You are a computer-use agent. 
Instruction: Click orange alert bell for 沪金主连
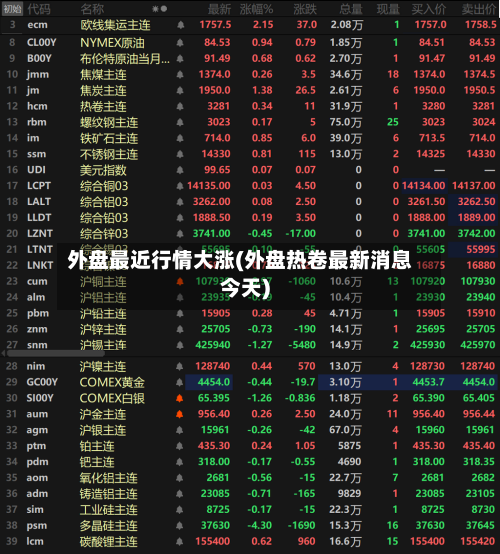pos(180,414)
